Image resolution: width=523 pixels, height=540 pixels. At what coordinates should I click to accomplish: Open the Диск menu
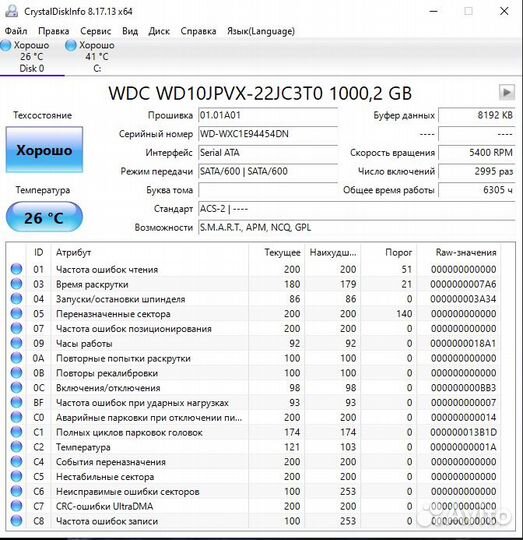point(159,31)
